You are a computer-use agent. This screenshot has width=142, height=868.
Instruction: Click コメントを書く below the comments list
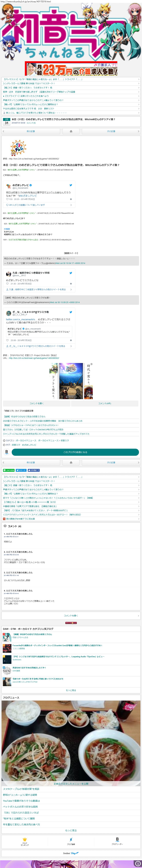[71, 616]
